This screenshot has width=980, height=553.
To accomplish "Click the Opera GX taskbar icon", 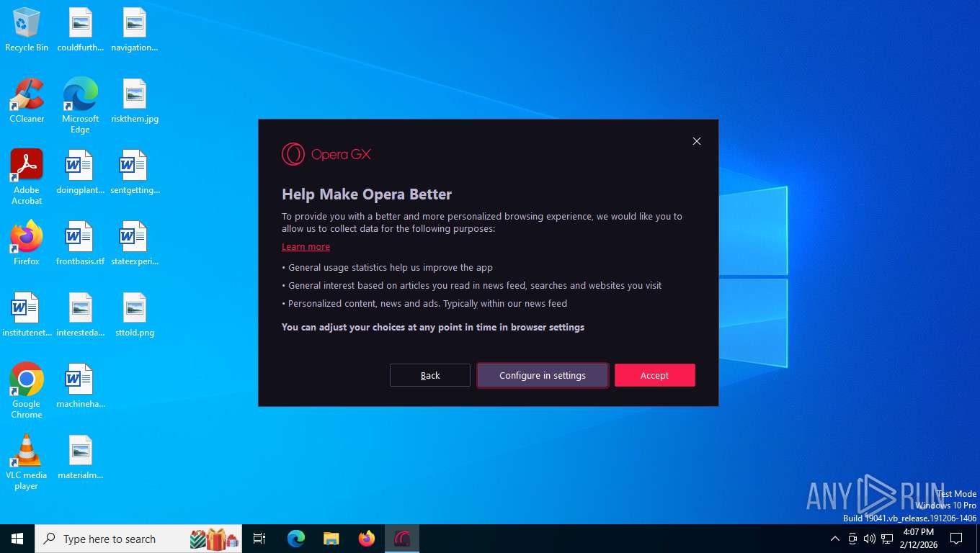I will (402, 539).
